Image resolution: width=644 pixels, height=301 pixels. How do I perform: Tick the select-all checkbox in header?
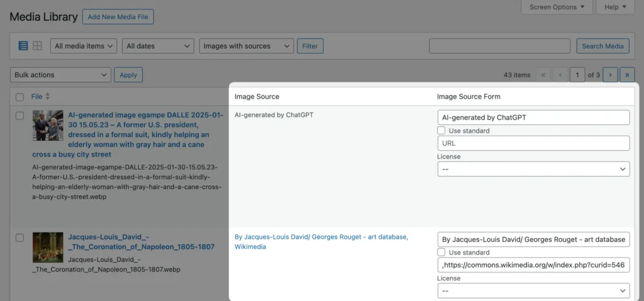pos(19,97)
